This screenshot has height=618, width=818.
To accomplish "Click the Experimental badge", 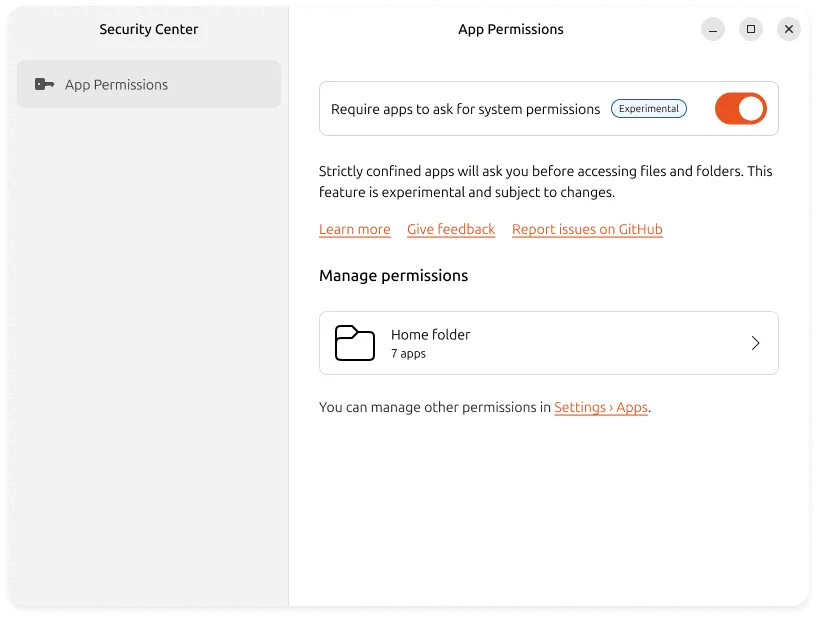I will [649, 108].
